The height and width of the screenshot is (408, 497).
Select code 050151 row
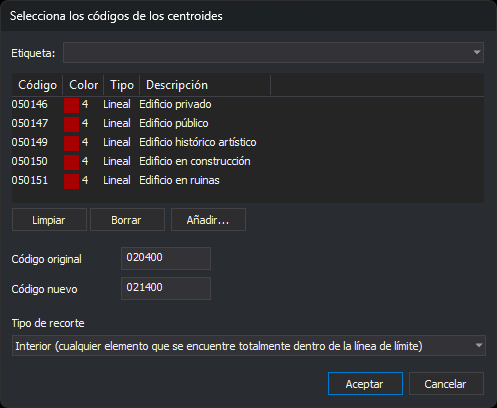click(x=248, y=180)
